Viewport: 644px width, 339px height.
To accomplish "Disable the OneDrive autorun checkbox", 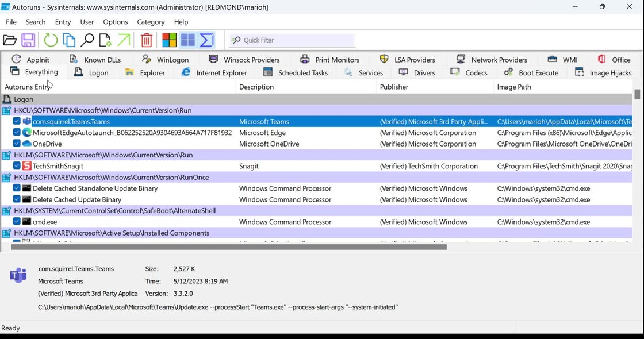I will tap(17, 144).
